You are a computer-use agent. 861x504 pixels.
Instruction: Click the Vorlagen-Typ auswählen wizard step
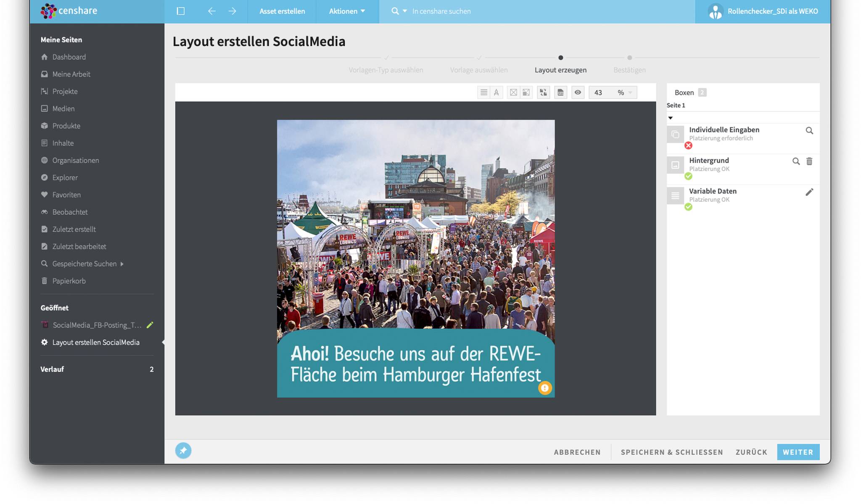pos(386,70)
